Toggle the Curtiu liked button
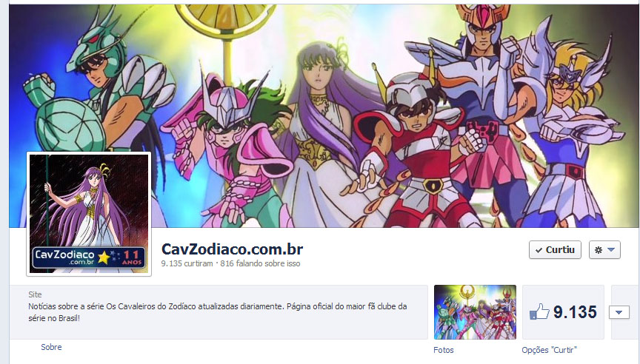Viewport: 640px width, 364px height. click(555, 250)
